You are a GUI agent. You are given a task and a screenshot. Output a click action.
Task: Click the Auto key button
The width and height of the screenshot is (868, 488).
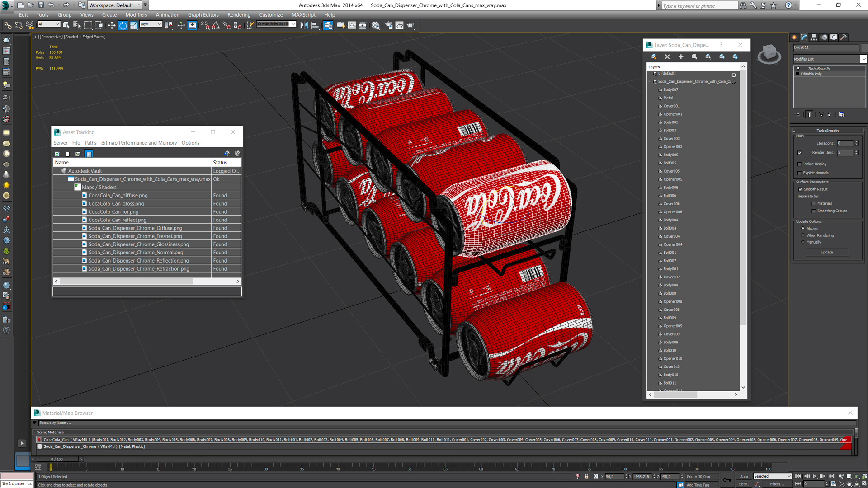click(744, 476)
